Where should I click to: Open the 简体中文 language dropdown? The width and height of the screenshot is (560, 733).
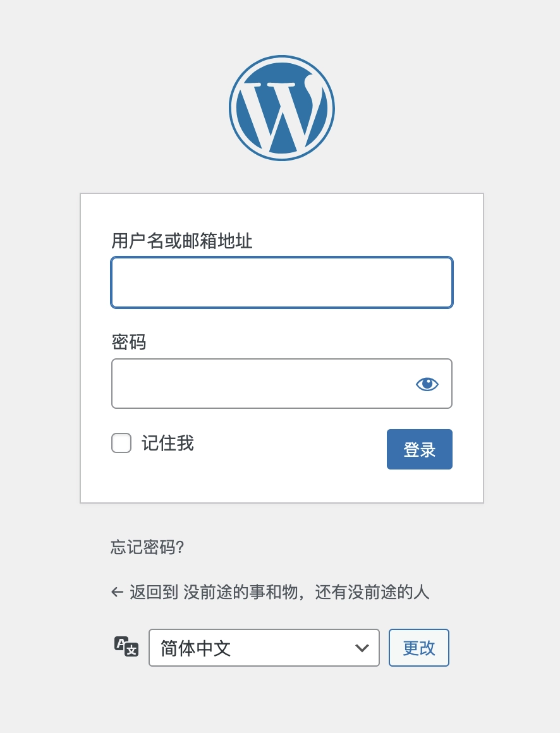pyautogui.click(x=264, y=648)
